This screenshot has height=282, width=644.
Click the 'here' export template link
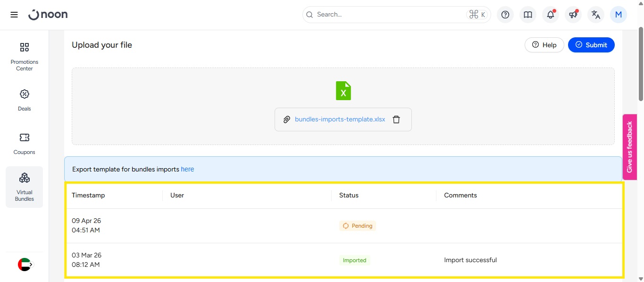tap(187, 169)
